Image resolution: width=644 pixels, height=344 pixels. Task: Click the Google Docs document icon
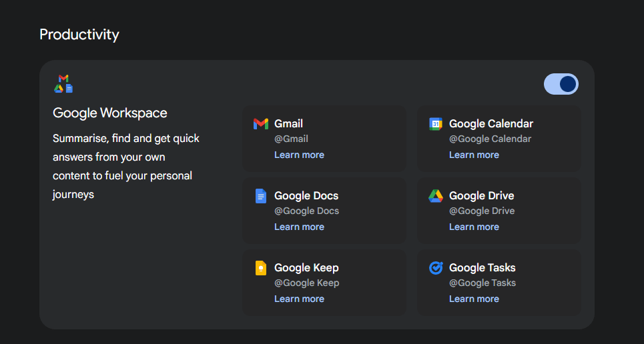pos(261,196)
